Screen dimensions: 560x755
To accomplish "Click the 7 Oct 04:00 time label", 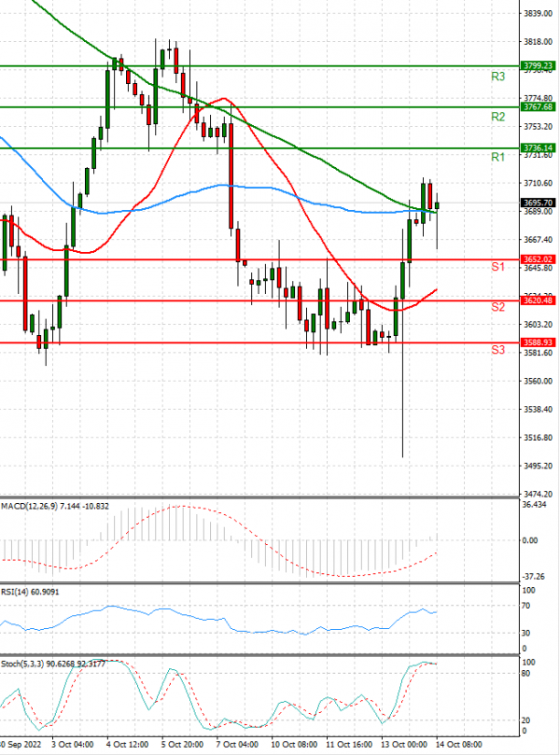I will (237, 745).
